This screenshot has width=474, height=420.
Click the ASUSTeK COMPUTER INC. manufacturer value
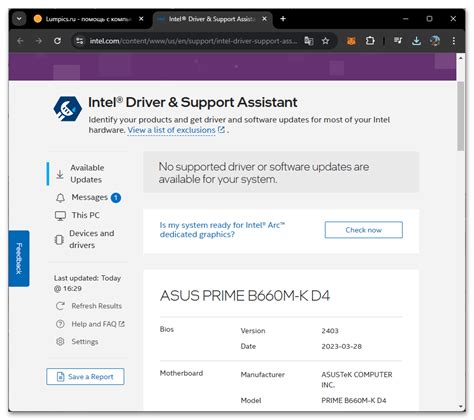pyautogui.click(x=357, y=379)
